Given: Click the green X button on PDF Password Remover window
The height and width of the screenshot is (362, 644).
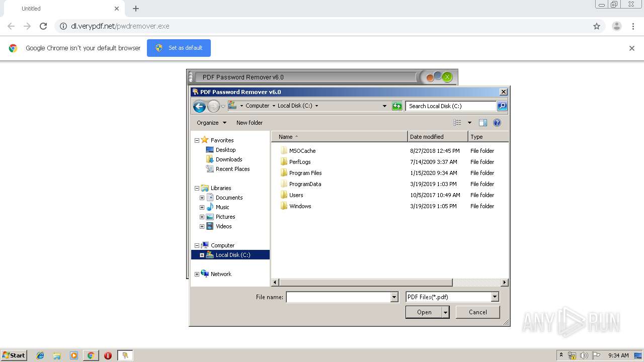Looking at the screenshot, I should click(447, 77).
